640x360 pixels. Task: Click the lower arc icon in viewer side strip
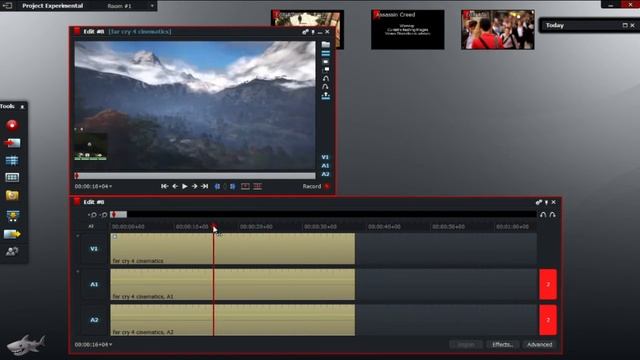pos(325,87)
